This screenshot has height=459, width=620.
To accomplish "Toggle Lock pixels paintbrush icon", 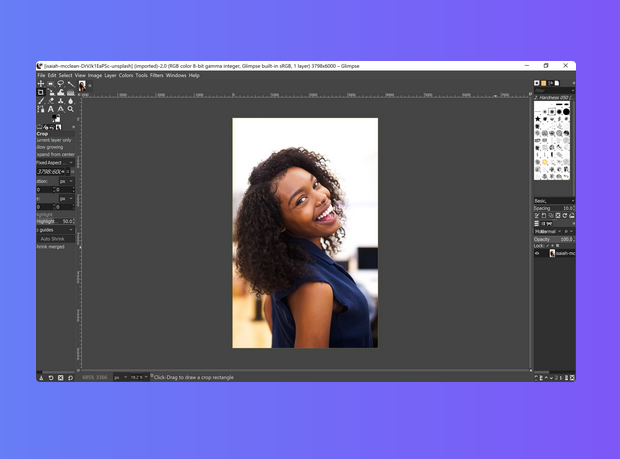I will click(x=548, y=246).
